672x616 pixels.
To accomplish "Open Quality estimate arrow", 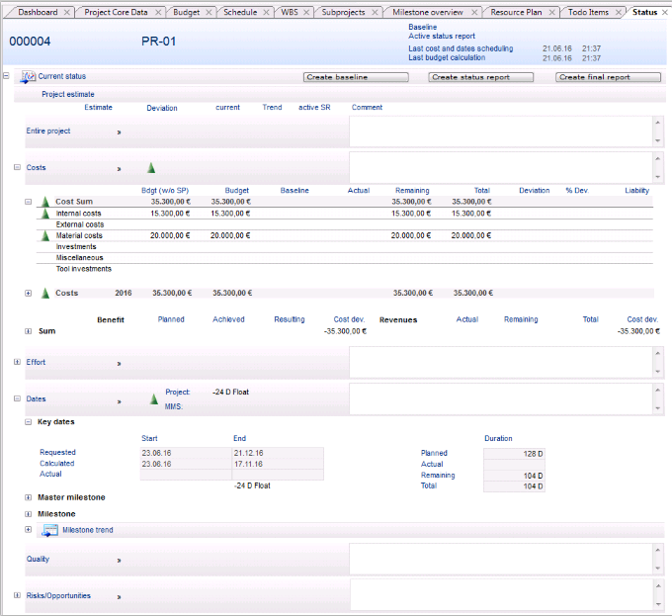I will tap(120, 561).
